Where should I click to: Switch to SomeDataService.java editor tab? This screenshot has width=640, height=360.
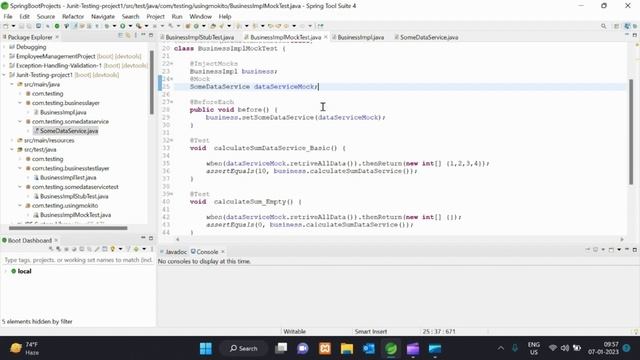click(x=426, y=37)
